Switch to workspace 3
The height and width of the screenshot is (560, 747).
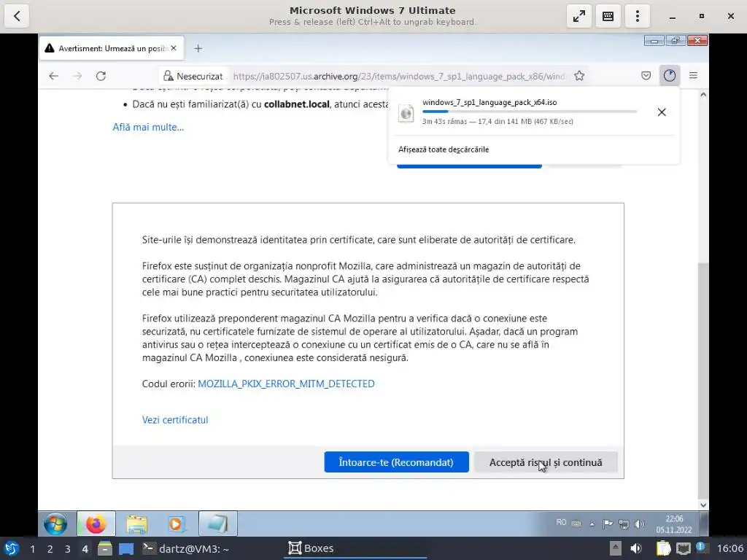(68, 549)
